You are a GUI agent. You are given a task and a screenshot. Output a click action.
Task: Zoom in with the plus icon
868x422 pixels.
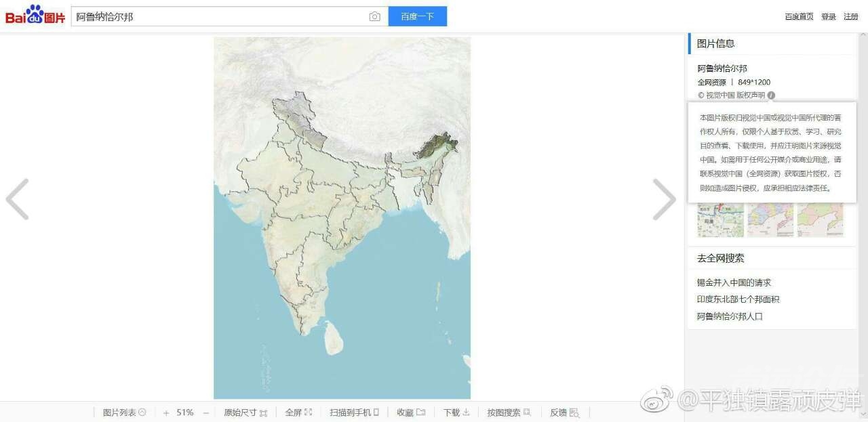pyautogui.click(x=166, y=413)
